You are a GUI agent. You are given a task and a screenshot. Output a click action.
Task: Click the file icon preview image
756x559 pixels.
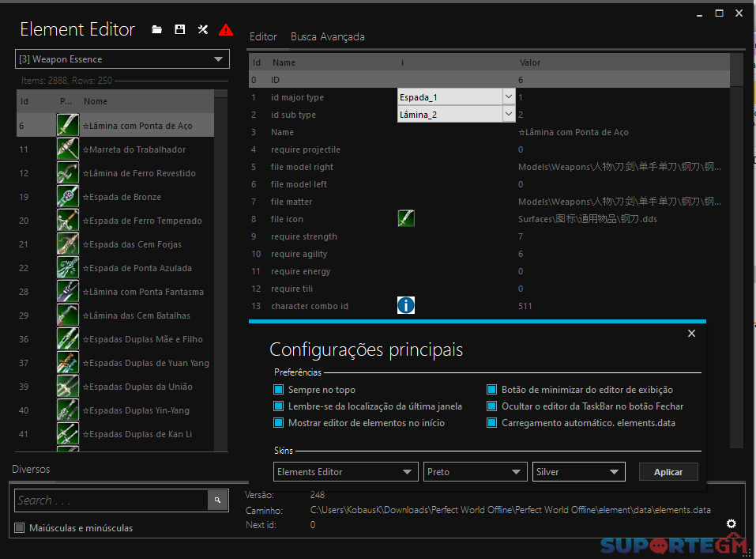[x=406, y=219]
